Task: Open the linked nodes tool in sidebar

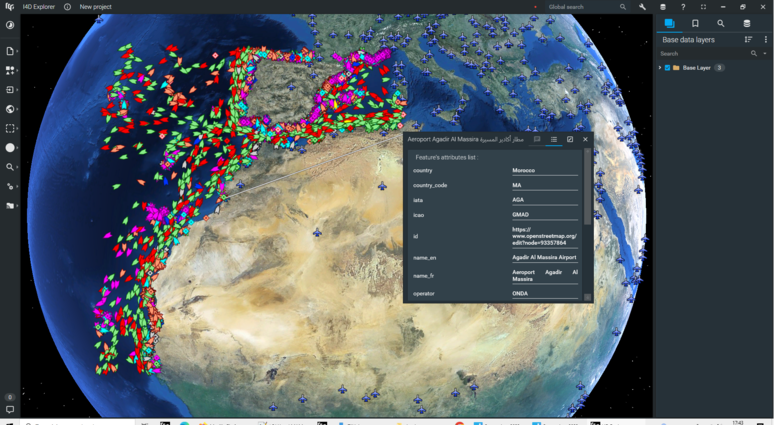Action: click(9, 186)
